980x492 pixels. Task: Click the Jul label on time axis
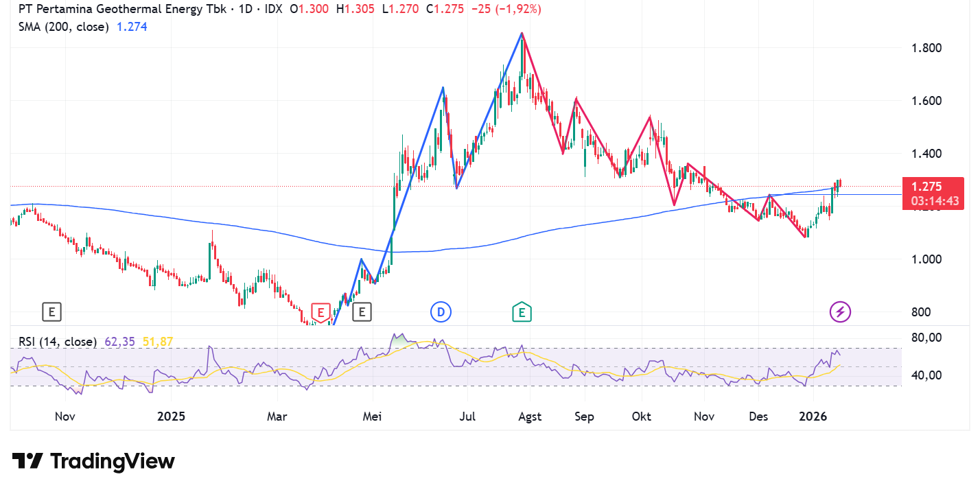pyautogui.click(x=467, y=417)
